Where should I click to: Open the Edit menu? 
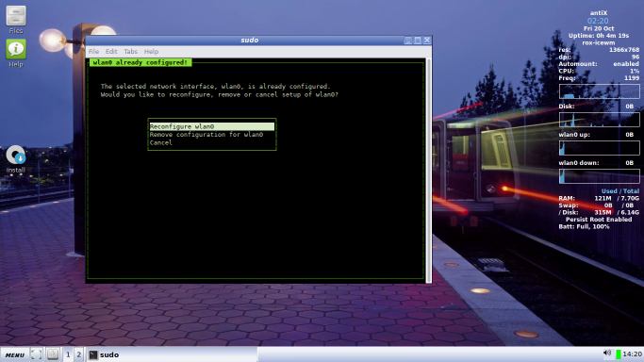[111, 51]
